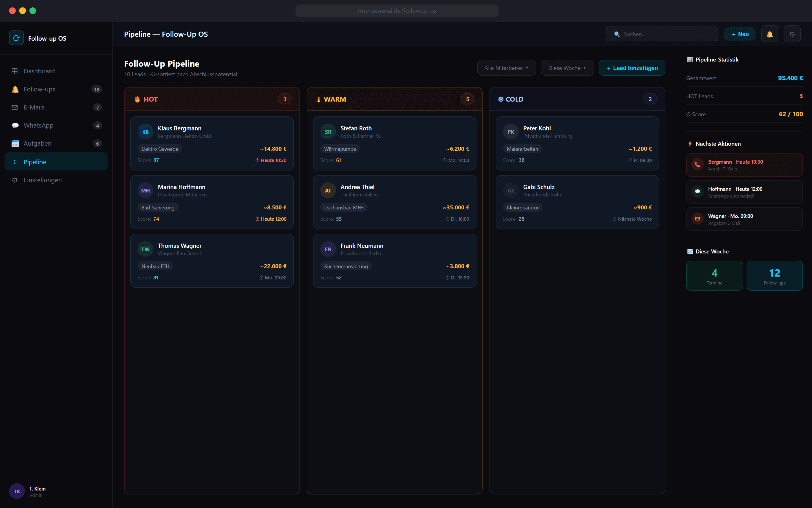Image resolution: width=812 pixels, height=508 pixels.
Task: Click the FN avatar of Frank Neumann
Action: click(328, 249)
